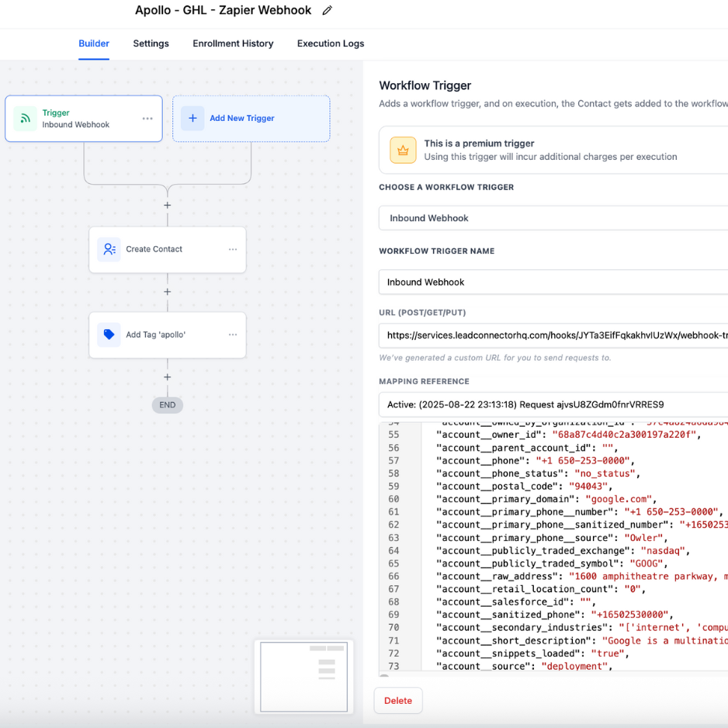Click the canvas minimap thumbnail
The width and height of the screenshot is (728, 728).
(303, 676)
